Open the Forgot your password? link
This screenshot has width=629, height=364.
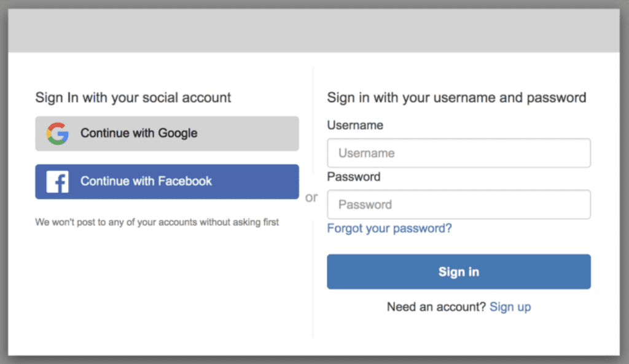click(x=389, y=228)
